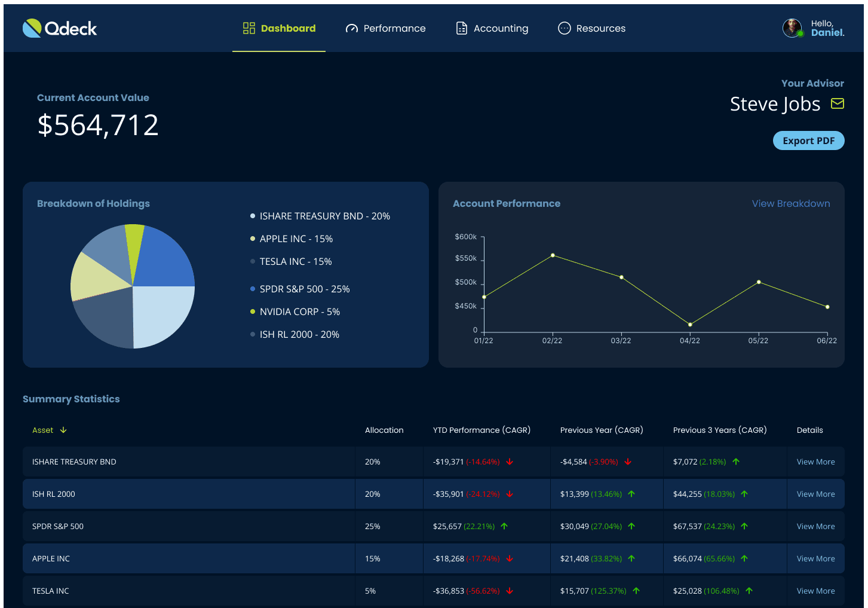The image size is (868, 608).
Task: Sort by the Asset column header
Action: click(50, 430)
